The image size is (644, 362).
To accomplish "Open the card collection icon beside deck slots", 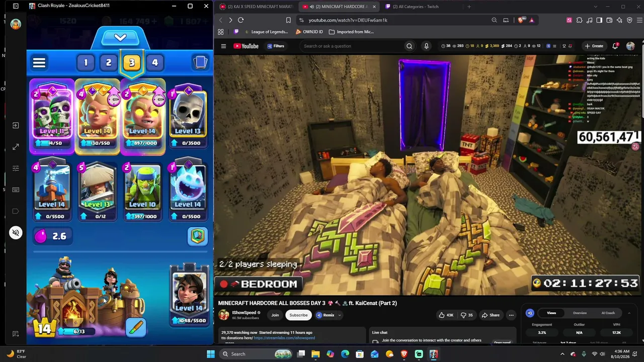I will [200, 62].
